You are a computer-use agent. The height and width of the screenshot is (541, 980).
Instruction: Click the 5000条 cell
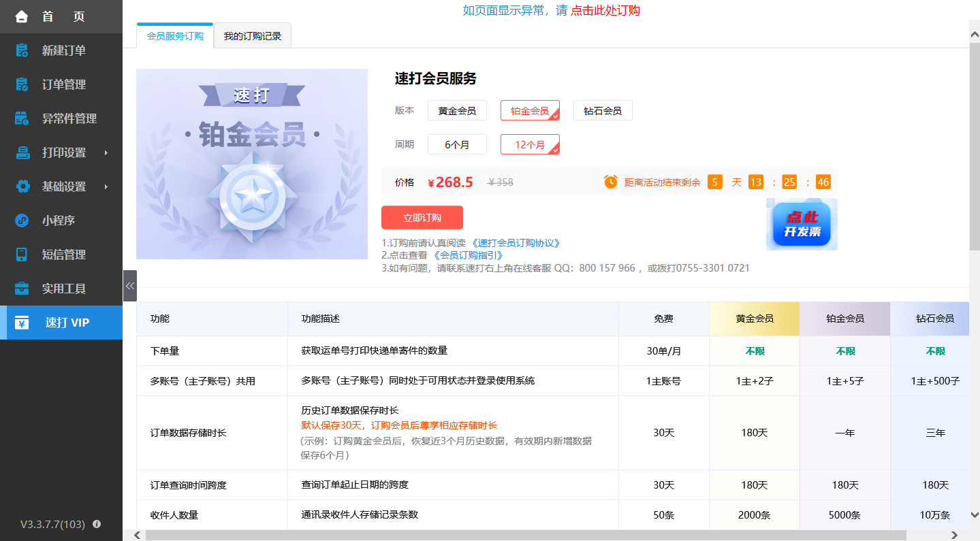tap(845, 515)
